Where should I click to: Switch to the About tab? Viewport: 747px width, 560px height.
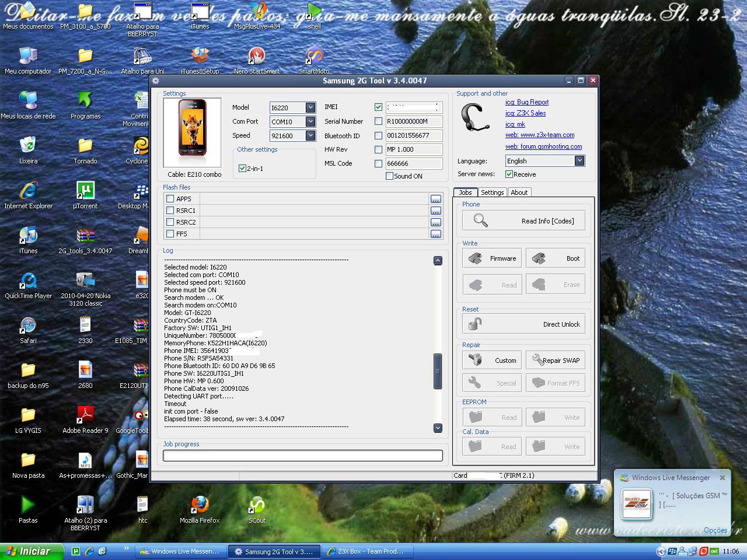point(519,192)
